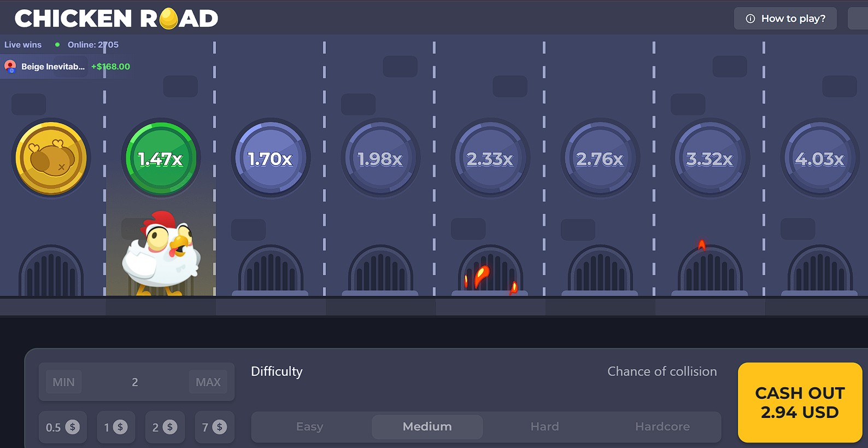Open the How to play? help
The image size is (868, 448).
pos(785,19)
